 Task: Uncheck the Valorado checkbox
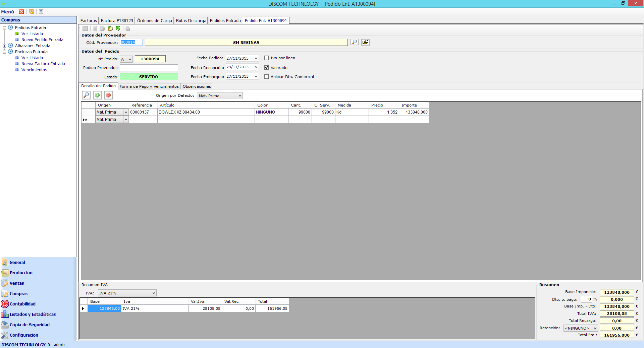[267, 68]
